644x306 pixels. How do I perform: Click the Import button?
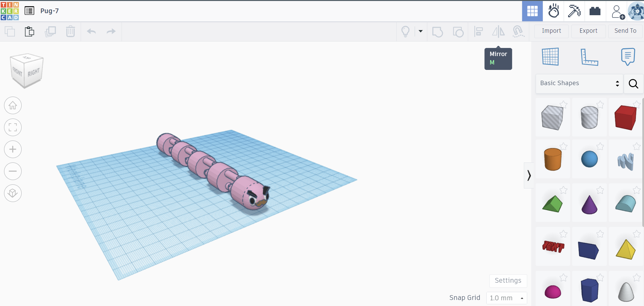[x=551, y=31]
